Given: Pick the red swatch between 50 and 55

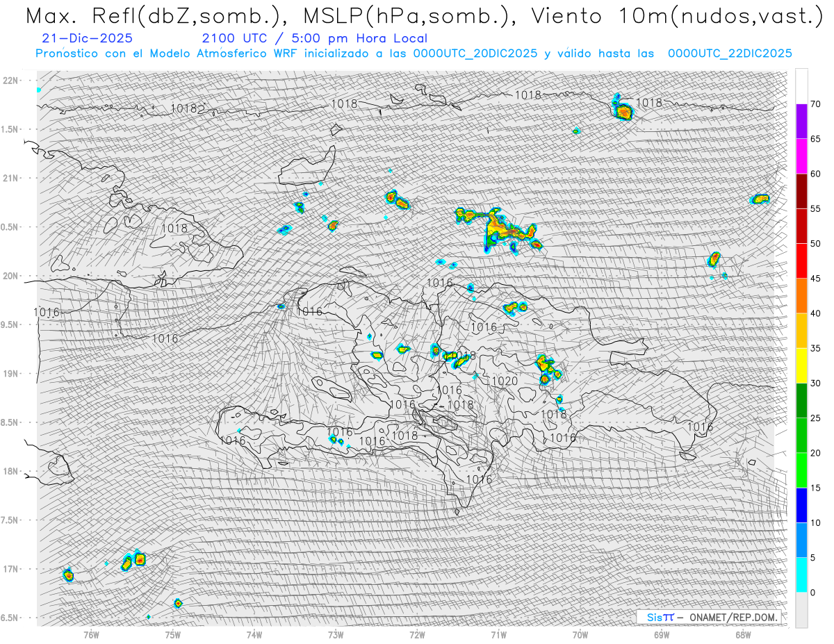Looking at the screenshot, I should [801, 226].
